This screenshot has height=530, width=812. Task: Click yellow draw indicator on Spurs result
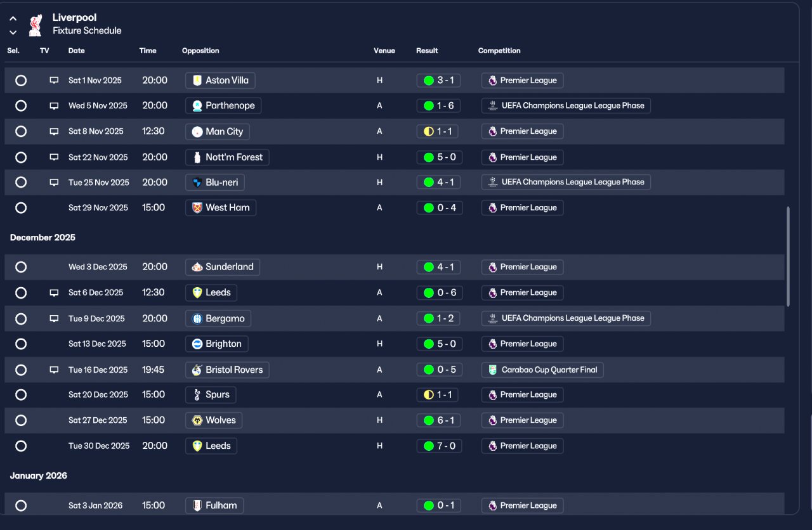428,395
